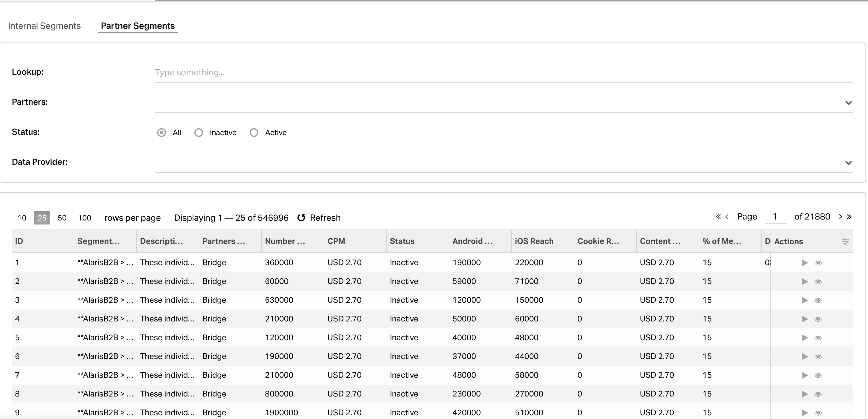Sort by the iOS Reach column header
This screenshot has width=868, height=419.
(x=542, y=241)
